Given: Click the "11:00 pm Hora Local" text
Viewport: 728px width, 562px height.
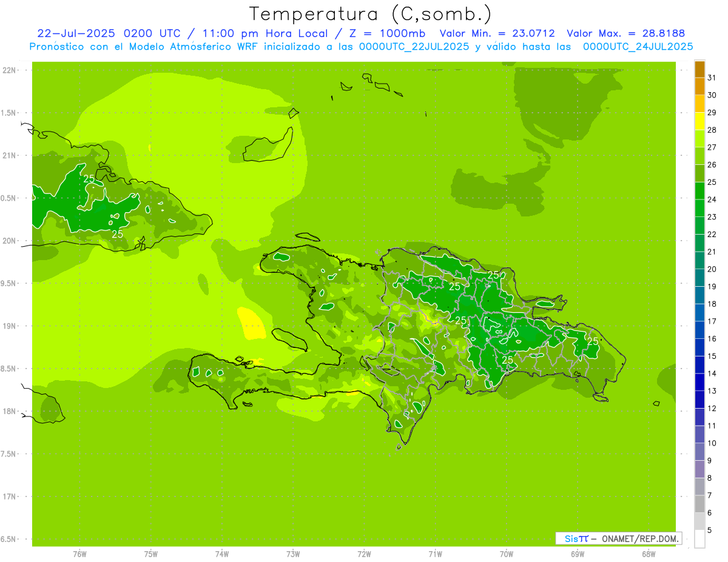Looking at the screenshot, I should (265, 33).
